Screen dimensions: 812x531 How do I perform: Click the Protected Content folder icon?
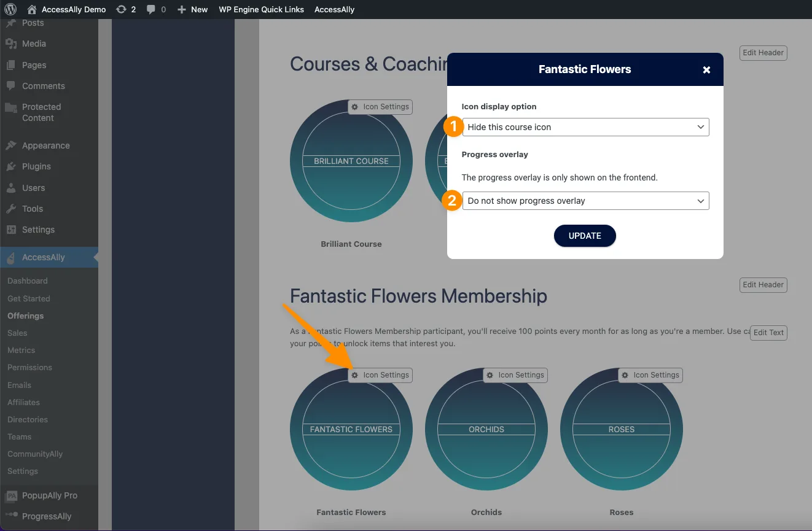click(11, 107)
